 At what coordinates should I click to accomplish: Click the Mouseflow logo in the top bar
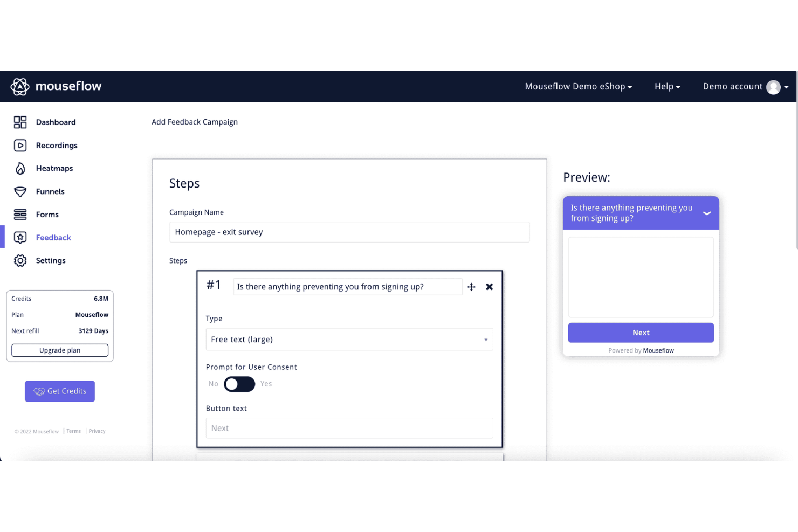coord(56,86)
